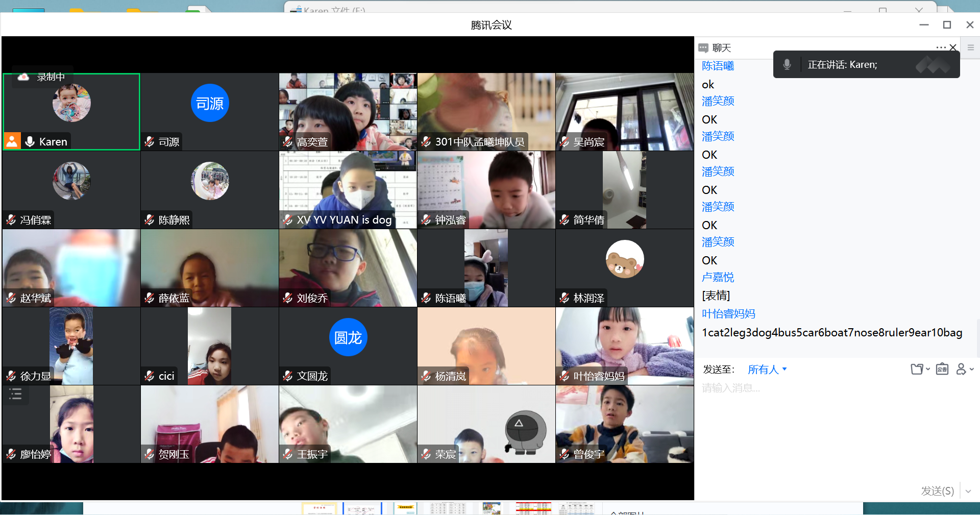Open chat permission person dropdown

(965, 369)
